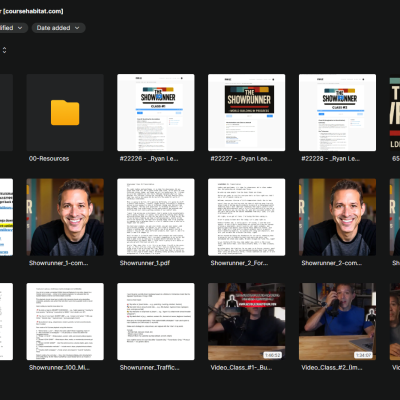Click the 'Showrunner_2_For...' file name
This screenshot has height=400, width=400.
(239, 263)
